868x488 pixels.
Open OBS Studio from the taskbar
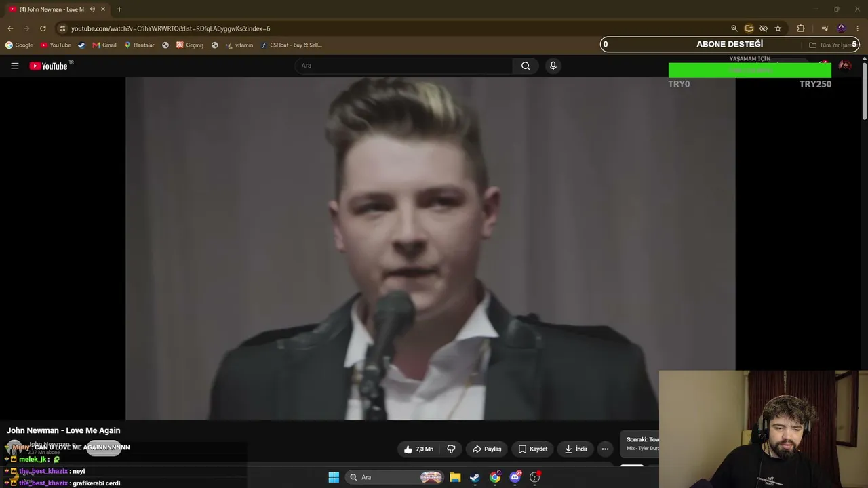click(x=534, y=477)
